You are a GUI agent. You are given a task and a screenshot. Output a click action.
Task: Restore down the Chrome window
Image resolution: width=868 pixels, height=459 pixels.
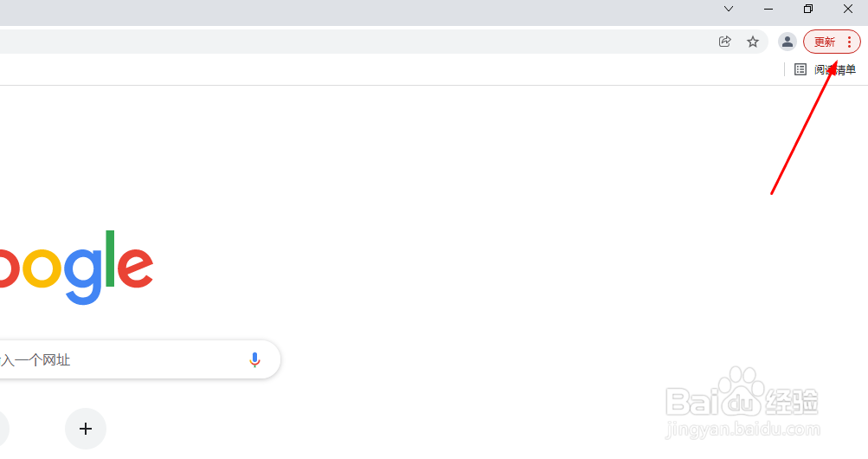(x=808, y=9)
